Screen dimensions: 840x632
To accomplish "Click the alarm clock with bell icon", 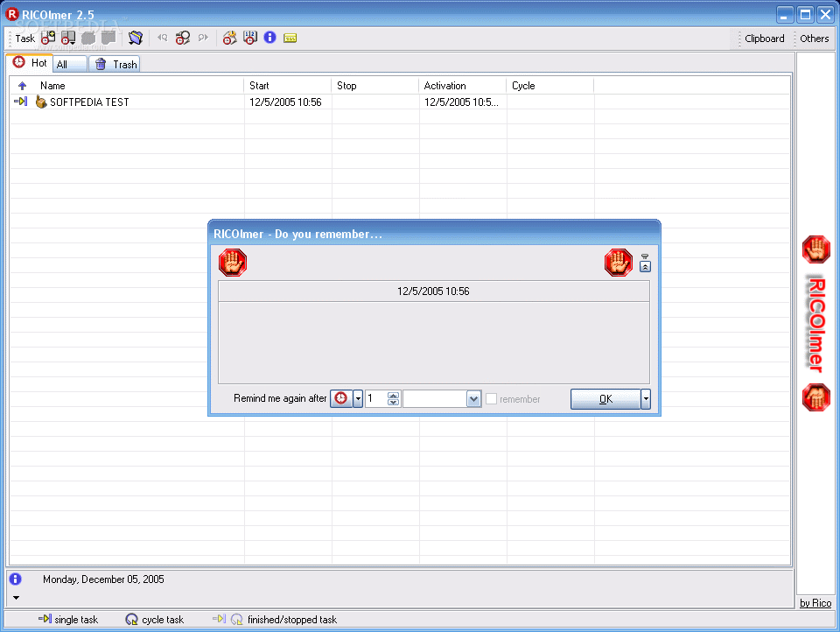I will point(230,38).
